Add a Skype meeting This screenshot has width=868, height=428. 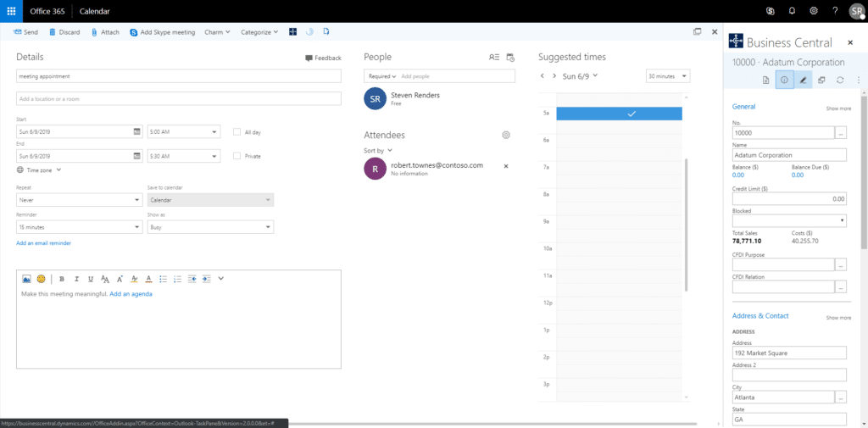click(x=163, y=32)
